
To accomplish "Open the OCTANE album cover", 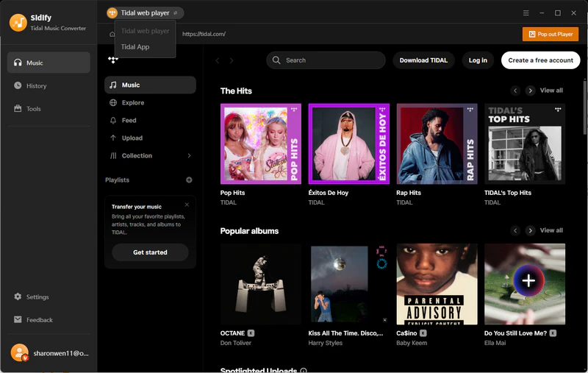I will pos(261,284).
